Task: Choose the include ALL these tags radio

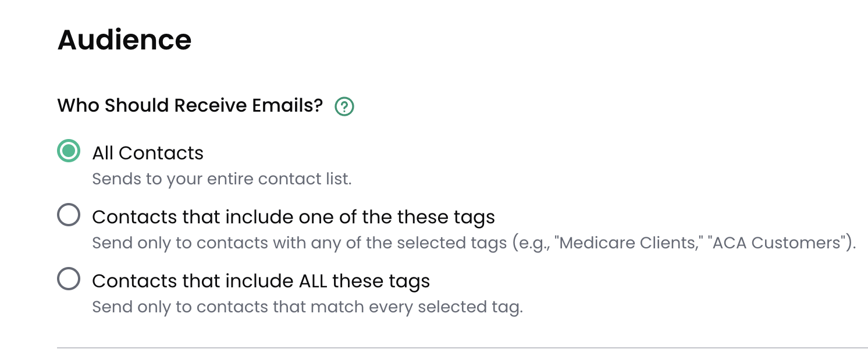Action: [69, 280]
